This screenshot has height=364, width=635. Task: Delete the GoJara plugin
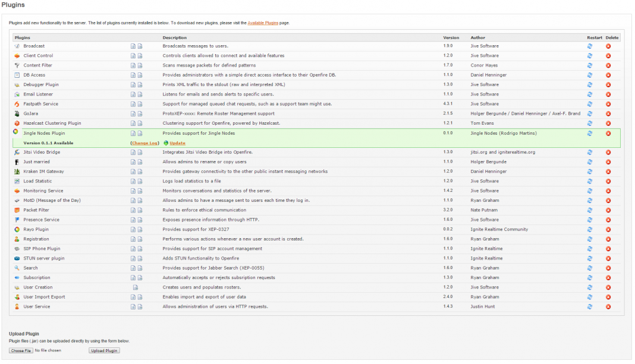pos(608,113)
